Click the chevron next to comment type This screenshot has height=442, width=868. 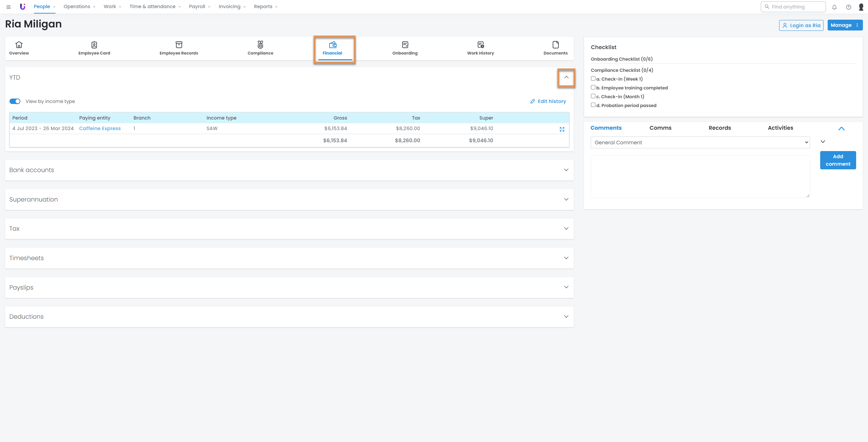pos(823,142)
